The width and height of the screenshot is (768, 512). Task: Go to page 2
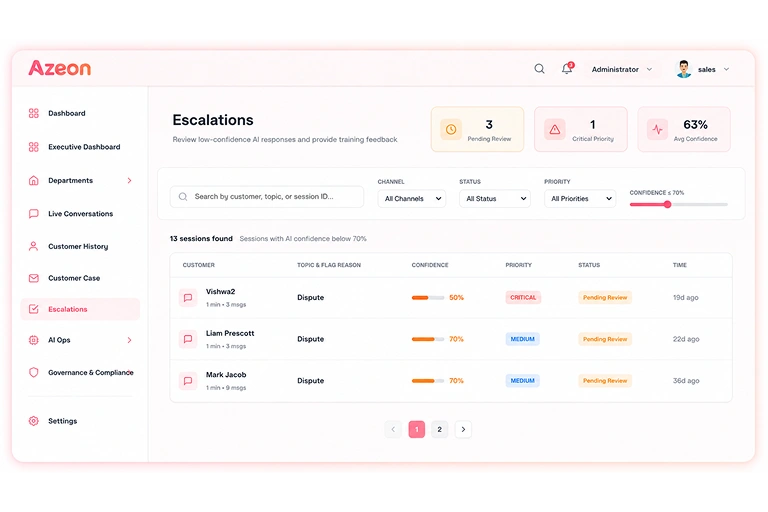439,429
